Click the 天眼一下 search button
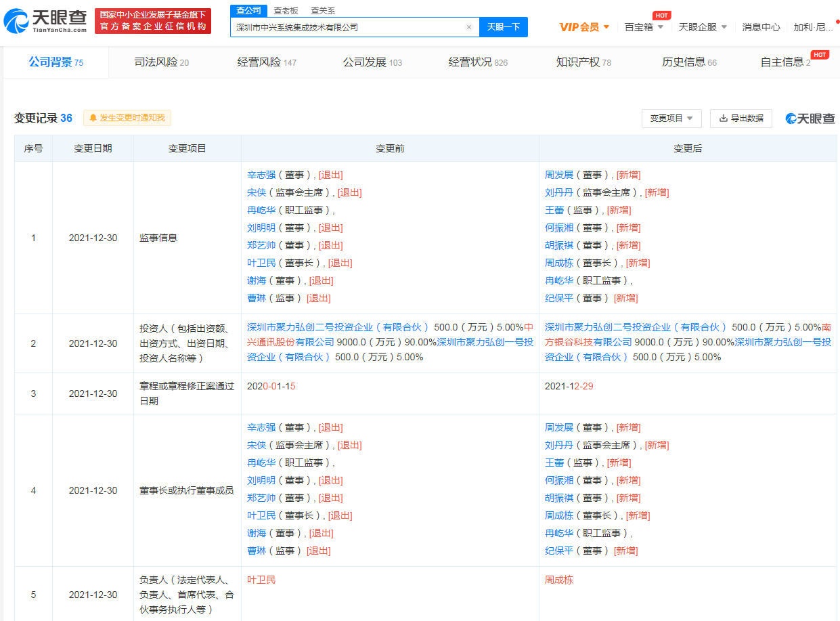 (504, 27)
